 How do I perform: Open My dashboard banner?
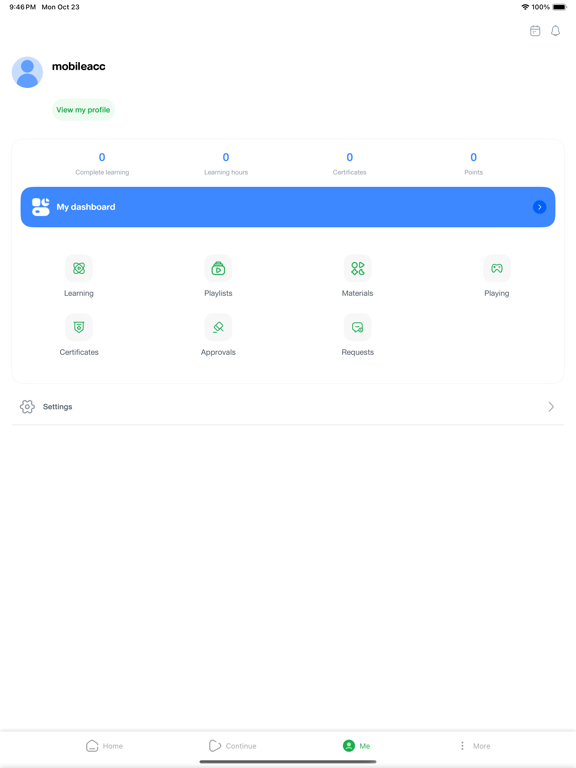tap(288, 207)
